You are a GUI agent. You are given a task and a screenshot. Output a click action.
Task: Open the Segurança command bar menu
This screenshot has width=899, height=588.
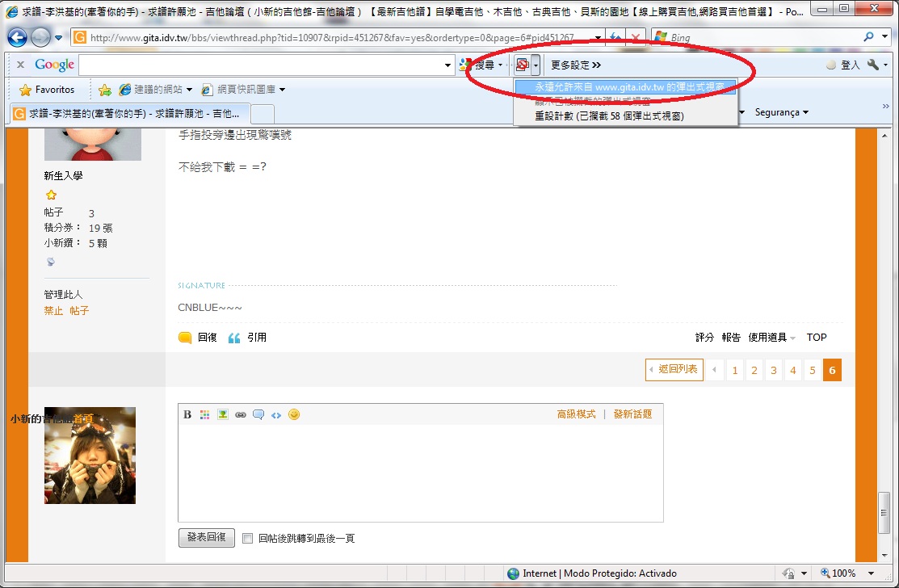tap(781, 112)
